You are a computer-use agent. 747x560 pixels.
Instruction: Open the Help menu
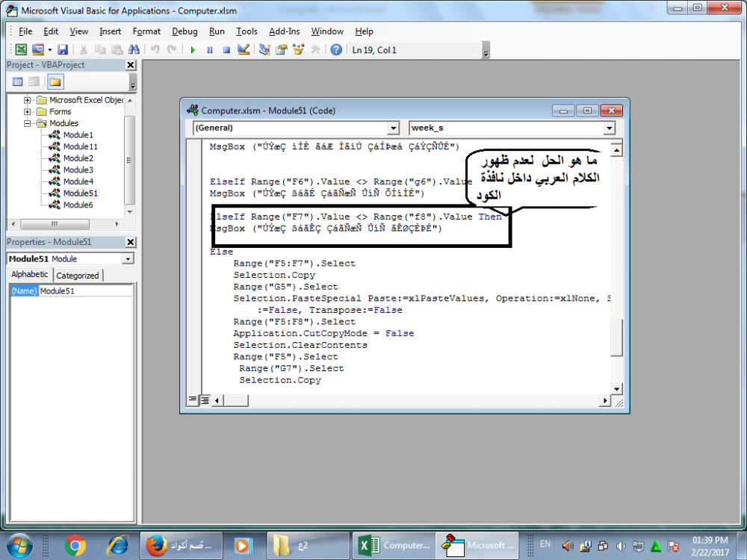(x=364, y=31)
